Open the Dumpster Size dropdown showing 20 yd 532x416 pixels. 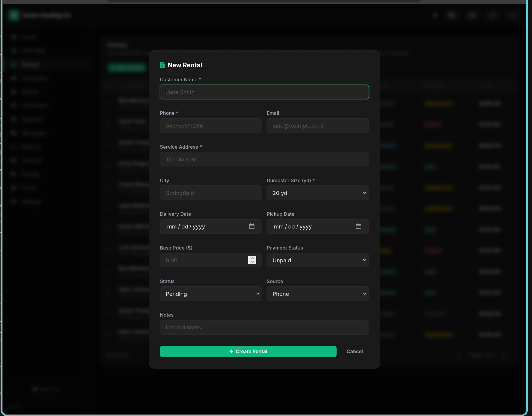317,193
